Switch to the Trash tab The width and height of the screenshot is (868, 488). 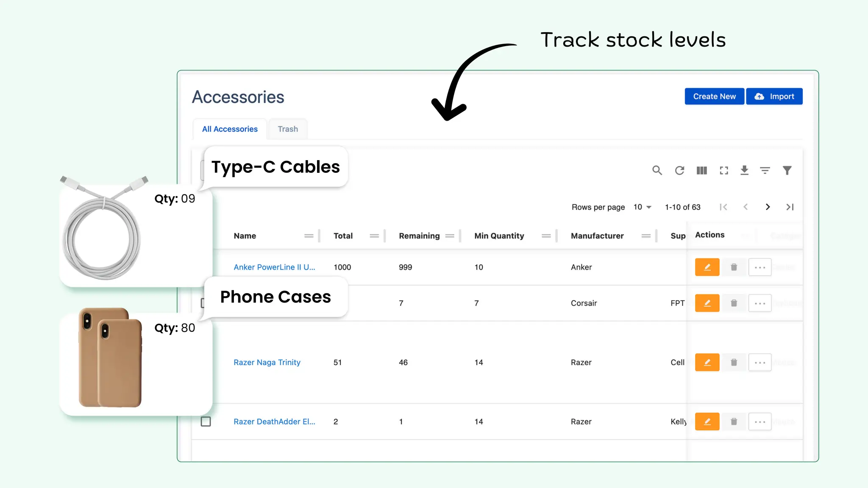(288, 129)
